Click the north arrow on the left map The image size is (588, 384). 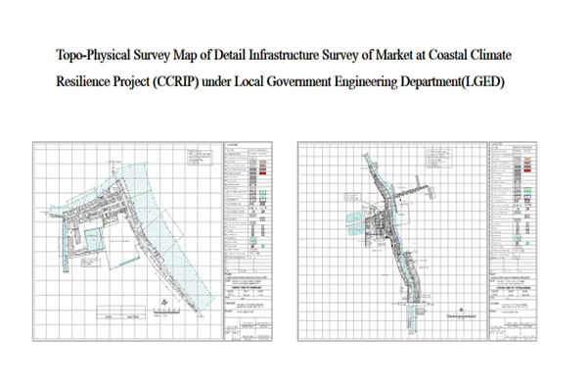(x=164, y=302)
